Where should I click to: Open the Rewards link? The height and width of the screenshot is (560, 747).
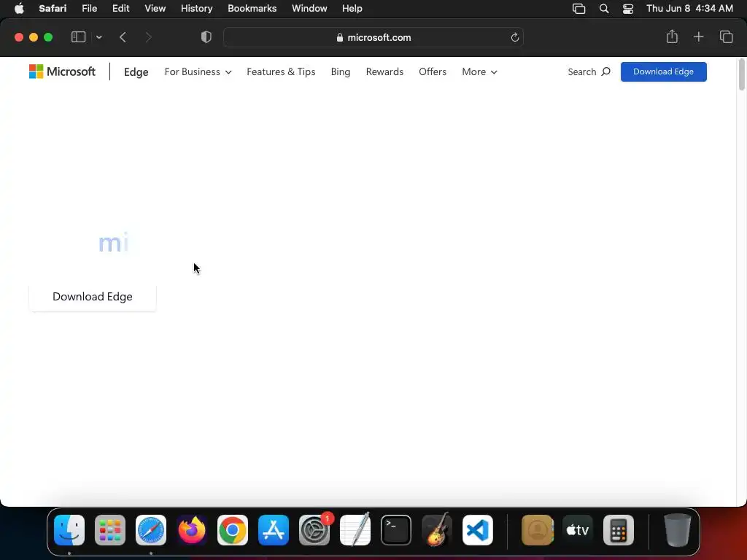coord(384,72)
